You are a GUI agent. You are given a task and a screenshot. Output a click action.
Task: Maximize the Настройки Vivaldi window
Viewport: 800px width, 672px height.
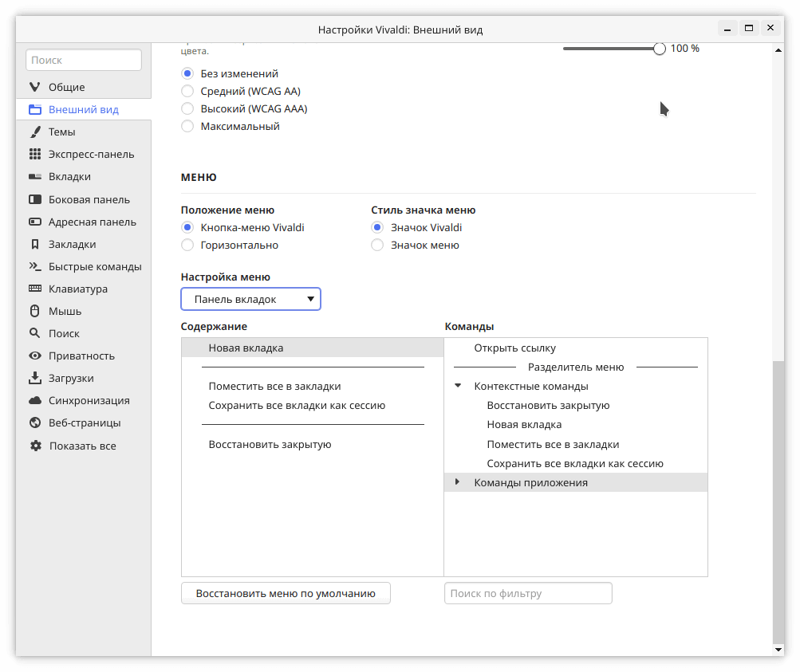(749, 28)
